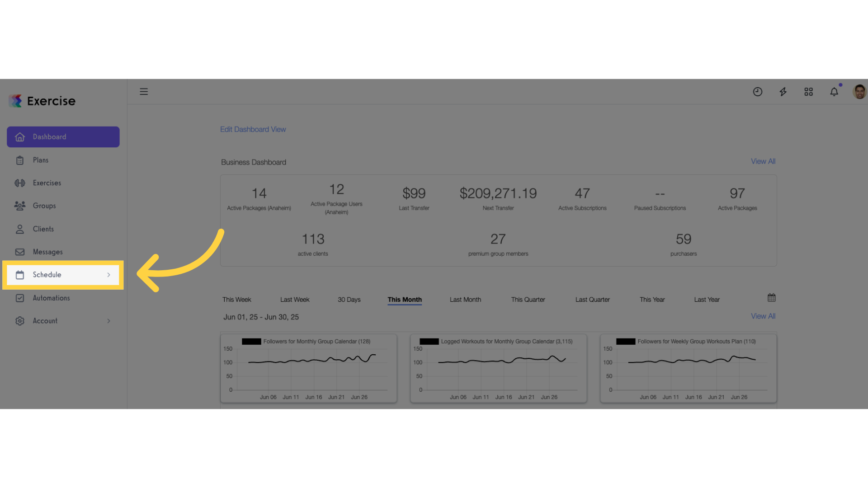Click the Account gear icon
The width and height of the screenshot is (868, 488).
pyautogui.click(x=20, y=321)
